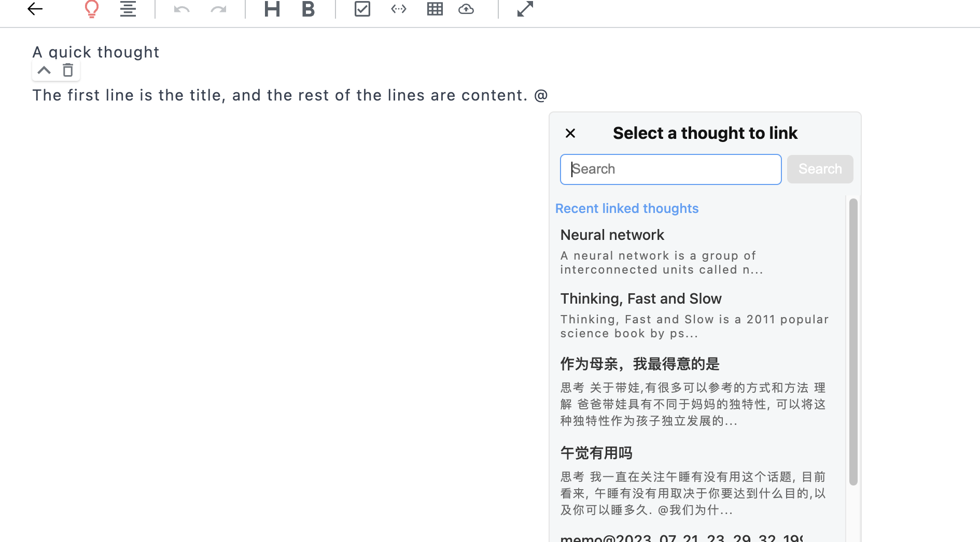Image resolution: width=980 pixels, height=542 pixels.
Task: Go back with the left arrow icon
Action: pyautogui.click(x=35, y=9)
